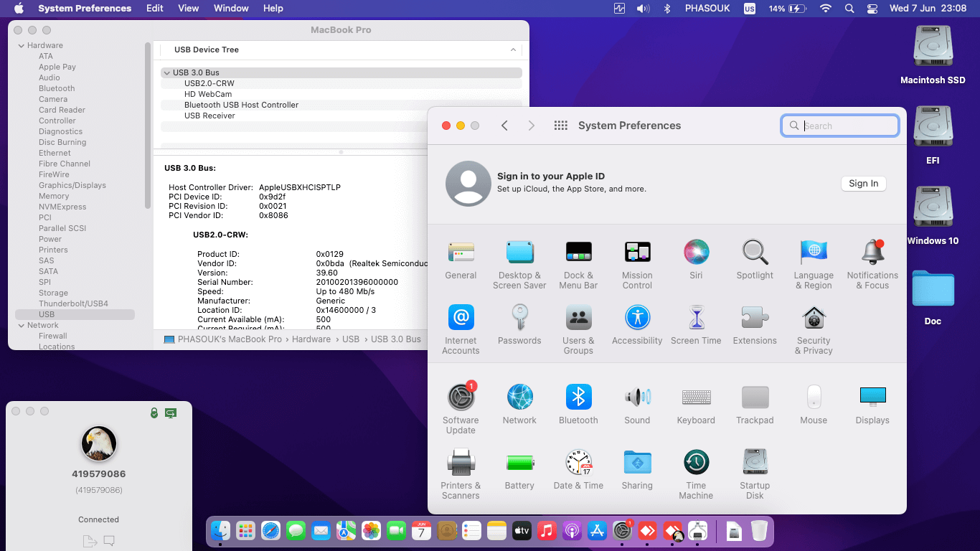Open Notifications & Focus preferences
The image size is (980, 551).
872,253
